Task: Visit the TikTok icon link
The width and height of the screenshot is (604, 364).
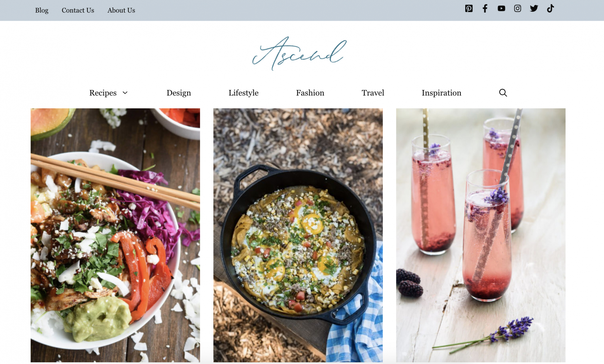Action: coord(550,8)
